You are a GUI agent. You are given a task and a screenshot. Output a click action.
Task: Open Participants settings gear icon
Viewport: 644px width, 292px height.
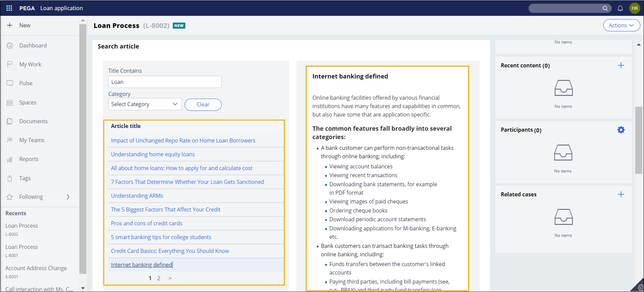(621, 130)
